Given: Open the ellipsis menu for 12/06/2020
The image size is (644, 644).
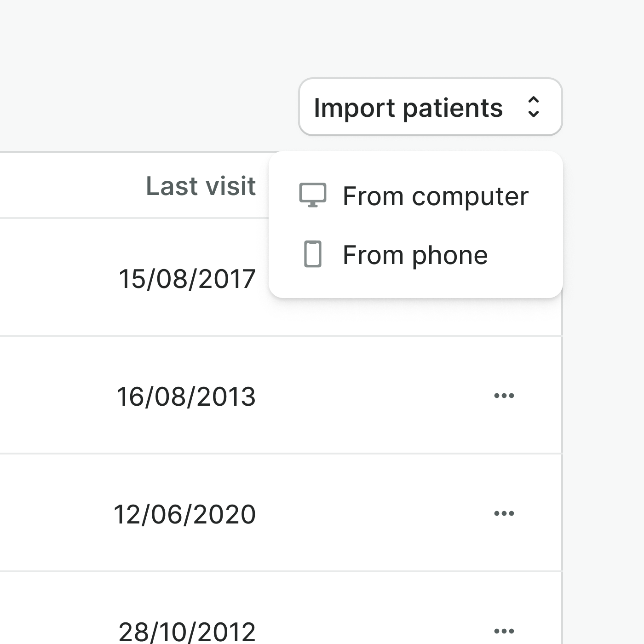Looking at the screenshot, I should (504, 513).
